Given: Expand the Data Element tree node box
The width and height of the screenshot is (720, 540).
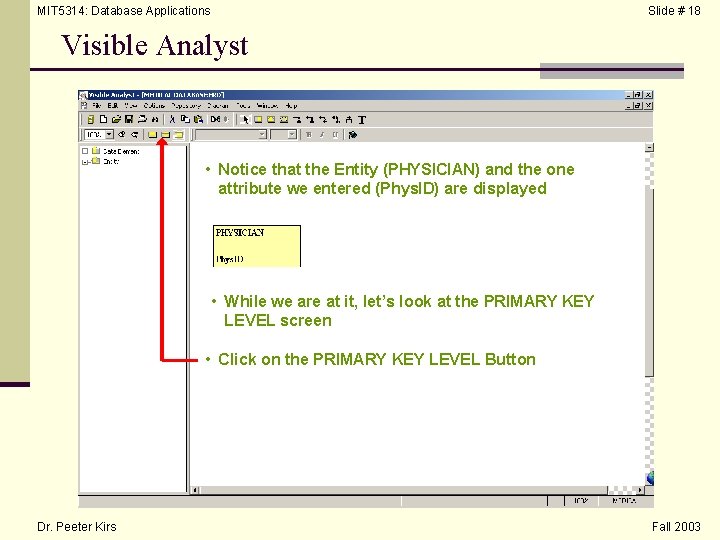Looking at the screenshot, I should [85, 151].
